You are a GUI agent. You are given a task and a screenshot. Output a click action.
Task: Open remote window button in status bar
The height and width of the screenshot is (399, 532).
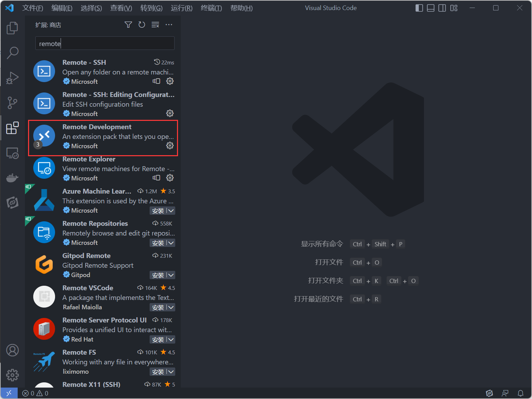coord(9,393)
